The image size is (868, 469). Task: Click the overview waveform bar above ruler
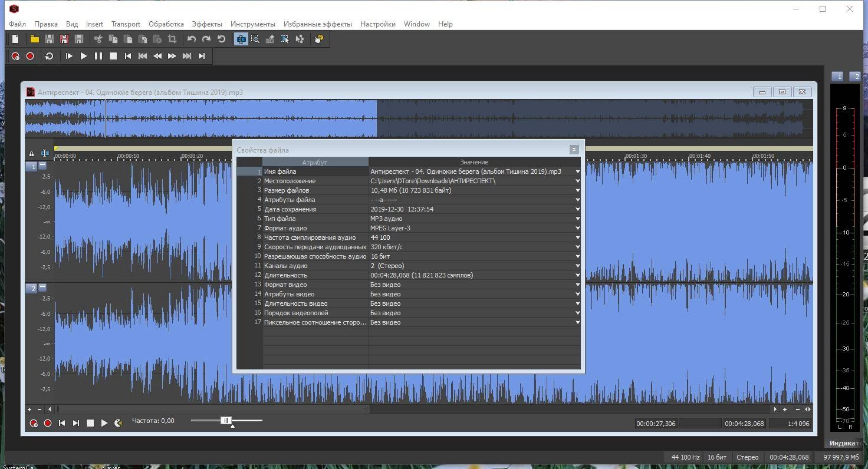pos(419,118)
